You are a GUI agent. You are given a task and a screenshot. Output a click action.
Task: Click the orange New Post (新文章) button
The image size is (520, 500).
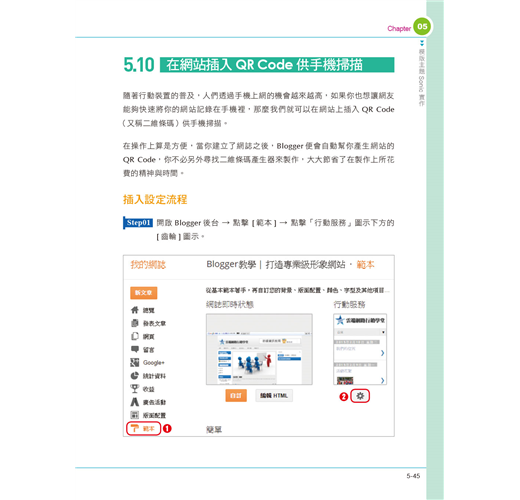[144, 293]
